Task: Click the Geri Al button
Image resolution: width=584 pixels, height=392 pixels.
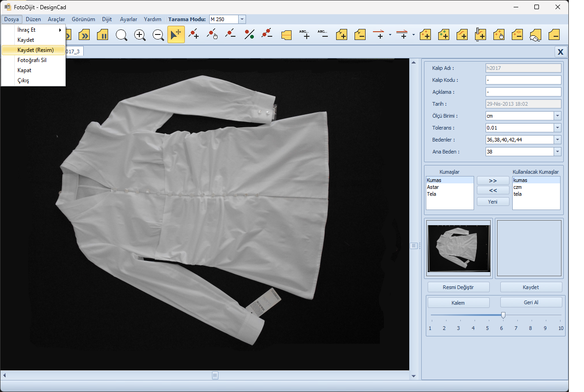Action: pos(531,302)
